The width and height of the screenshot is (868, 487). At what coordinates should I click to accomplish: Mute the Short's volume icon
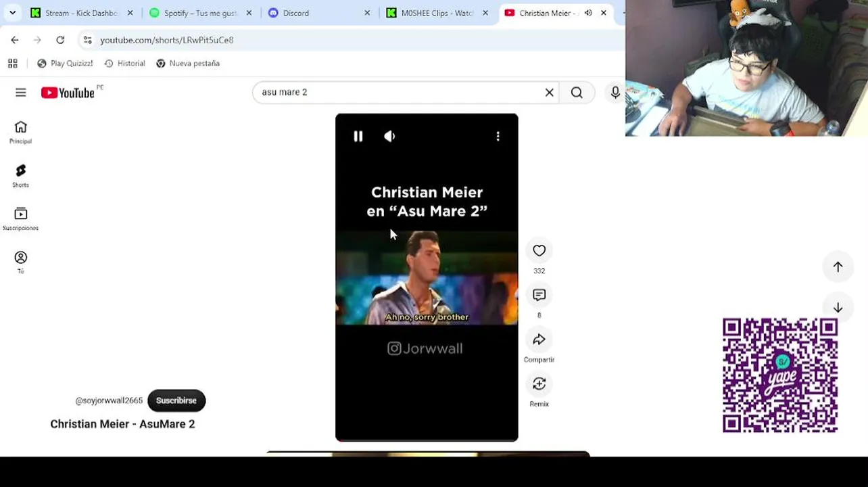pyautogui.click(x=389, y=137)
